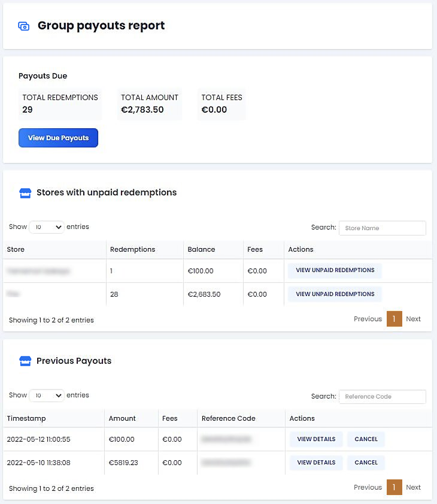Viewport: 437px width, 504px height.
Task: Cancel the payout from 2022-05-12
Action: pos(366,439)
